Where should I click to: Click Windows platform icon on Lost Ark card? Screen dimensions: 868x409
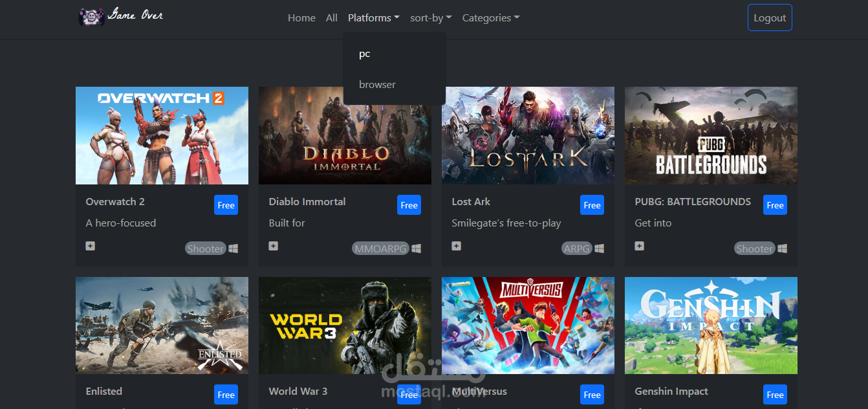[600, 249]
